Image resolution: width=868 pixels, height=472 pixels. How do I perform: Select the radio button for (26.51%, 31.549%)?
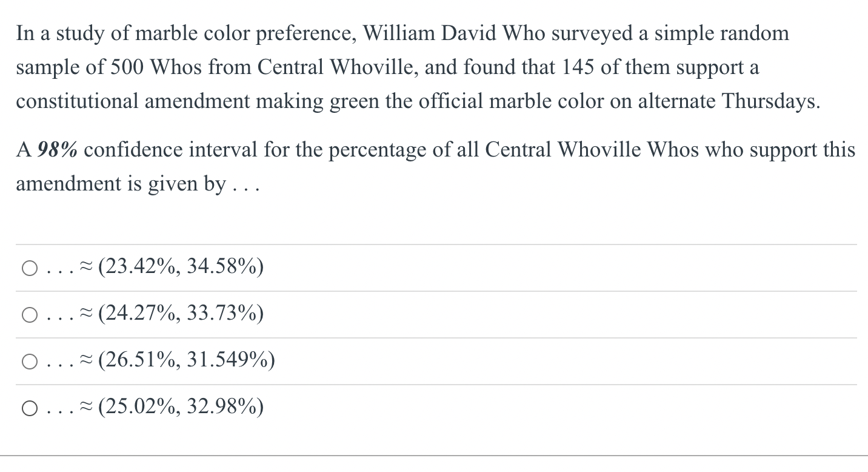click(28, 361)
